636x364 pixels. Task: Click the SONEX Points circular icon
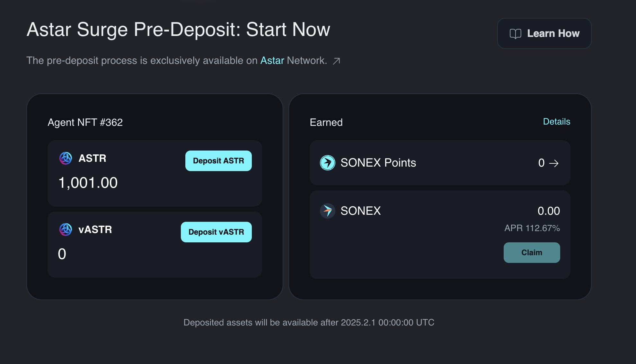tap(327, 163)
